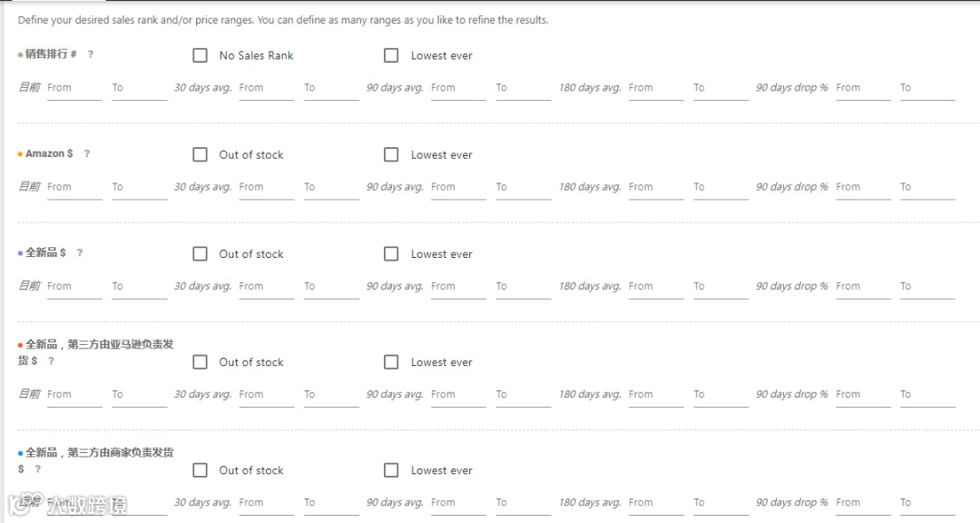Click the Amazon $ 90 days avg. From field
The height and width of the screenshot is (523, 980).
point(458,187)
